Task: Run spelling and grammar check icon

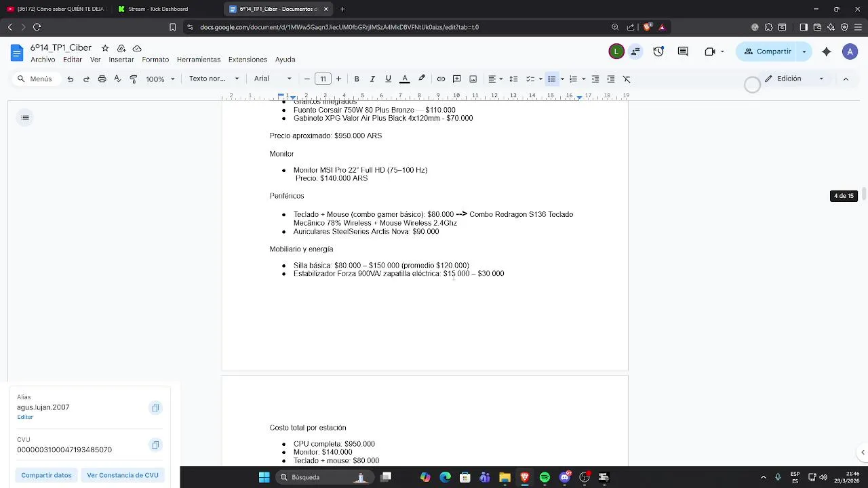Action: point(117,79)
